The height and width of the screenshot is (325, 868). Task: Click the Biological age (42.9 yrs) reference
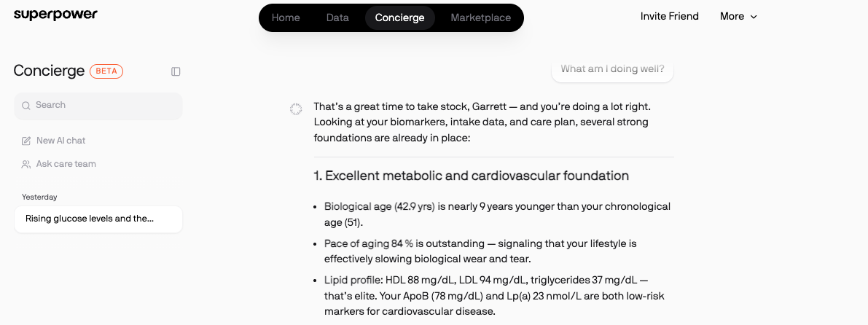[379, 206]
